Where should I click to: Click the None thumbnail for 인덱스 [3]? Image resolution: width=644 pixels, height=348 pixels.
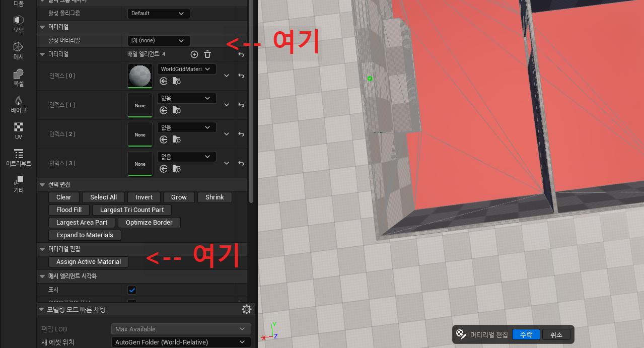pos(140,163)
